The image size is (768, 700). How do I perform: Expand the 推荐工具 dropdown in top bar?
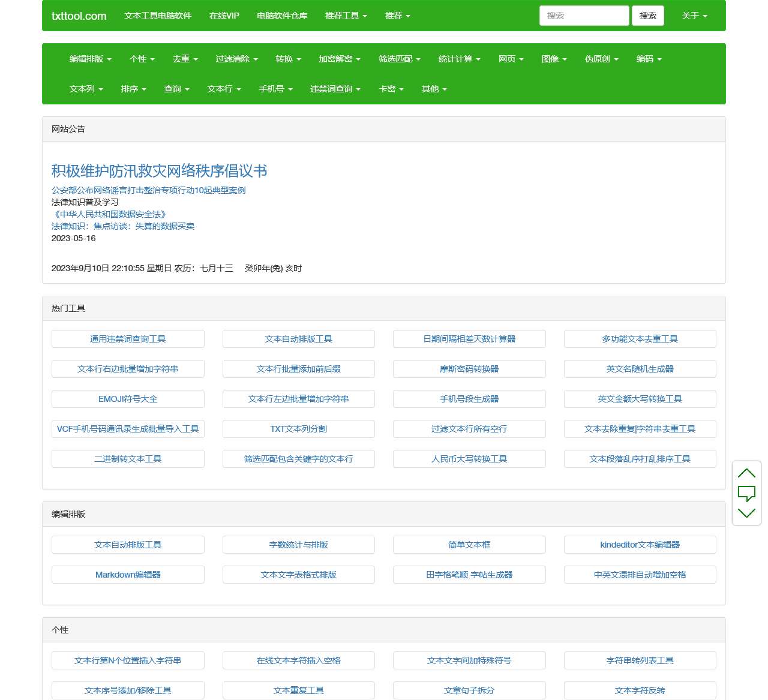pyautogui.click(x=346, y=16)
